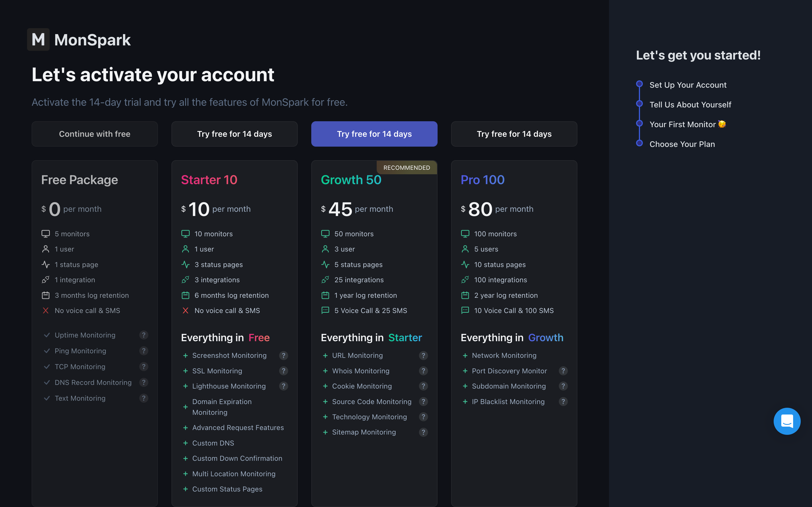Open help icon for DNS Record Monitoring
The image size is (812, 507).
coord(144,382)
